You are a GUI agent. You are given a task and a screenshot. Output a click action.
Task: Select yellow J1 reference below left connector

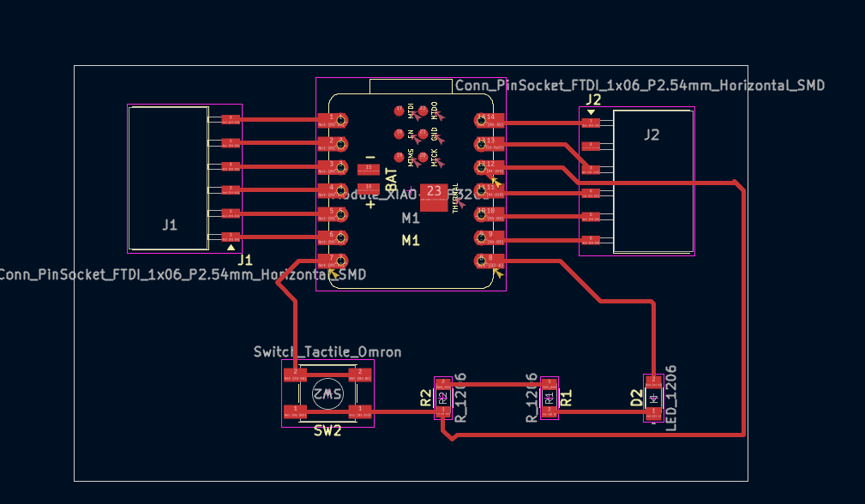pyautogui.click(x=244, y=261)
